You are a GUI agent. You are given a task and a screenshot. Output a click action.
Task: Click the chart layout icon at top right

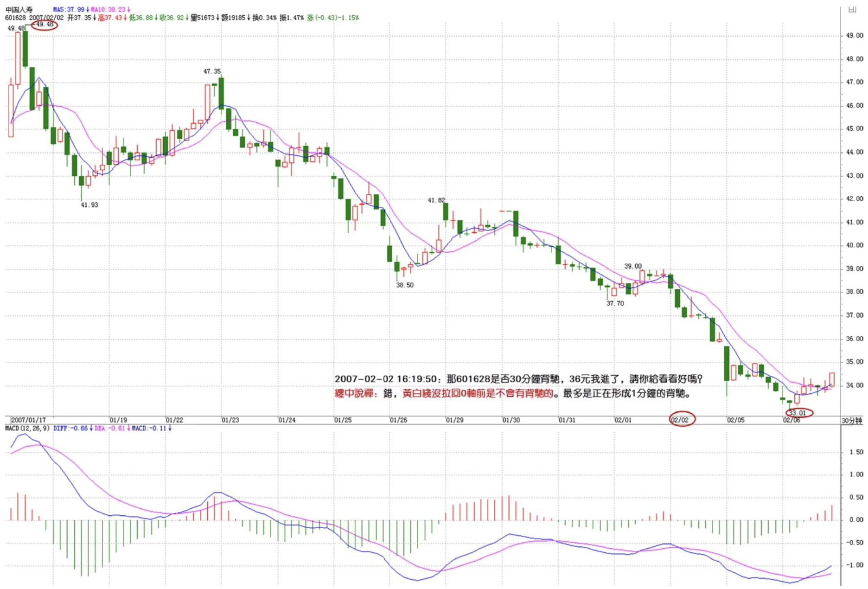click(x=852, y=10)
